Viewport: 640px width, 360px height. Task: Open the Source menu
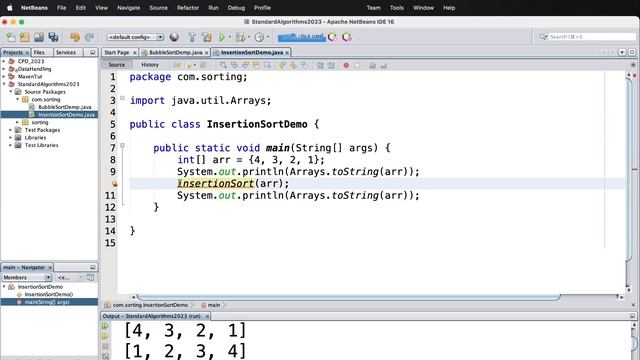click(158, 8)
